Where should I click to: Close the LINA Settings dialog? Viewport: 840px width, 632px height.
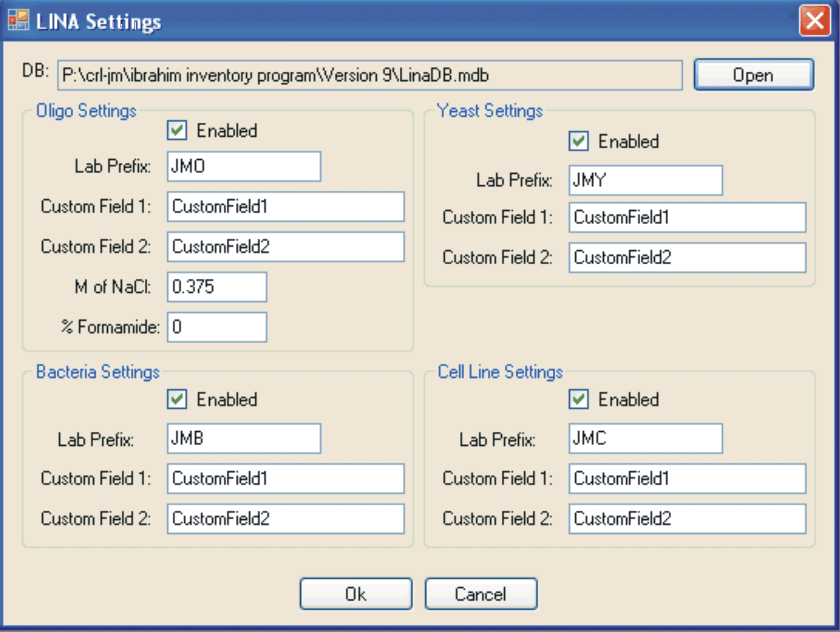pyautogui.click(x=814, y=21)
